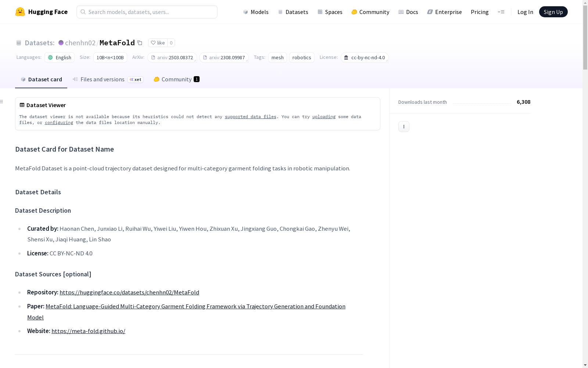
Task: Click the Dataset Viewer heading
Action: click(x=46, y=105)
